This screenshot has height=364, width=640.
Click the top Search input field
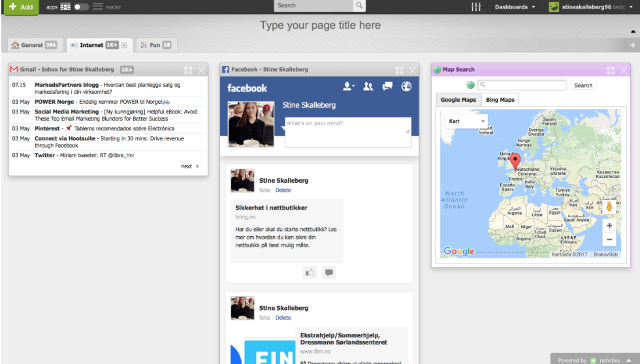coord(313,5)
